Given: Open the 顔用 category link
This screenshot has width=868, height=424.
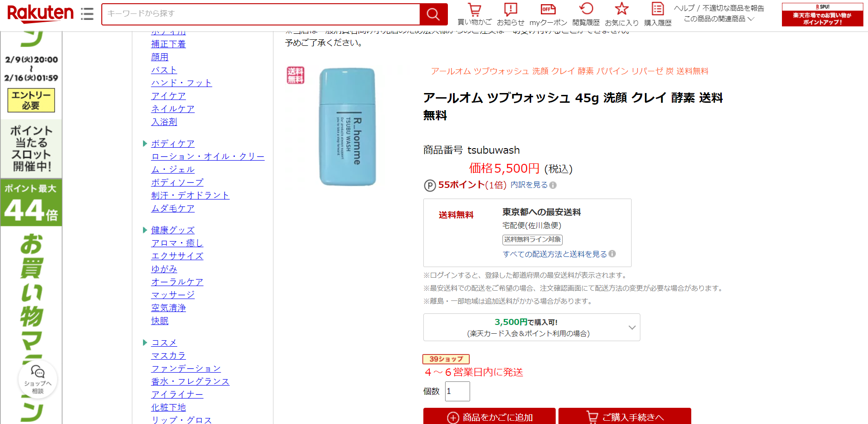Looking at the screenshot, I should tap(160, 57).
